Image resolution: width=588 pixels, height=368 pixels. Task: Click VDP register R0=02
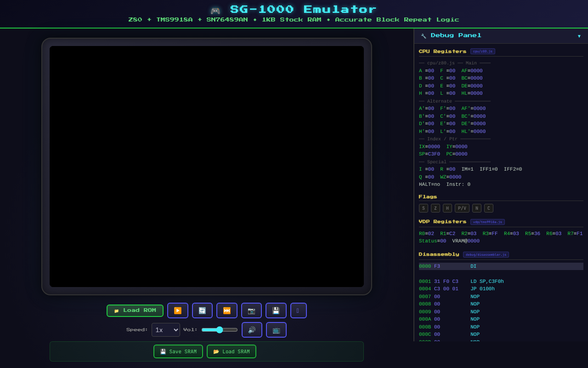(426, 234)
